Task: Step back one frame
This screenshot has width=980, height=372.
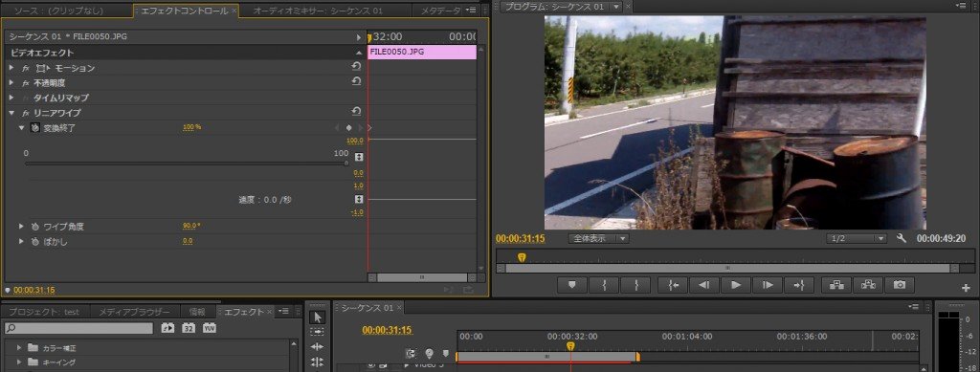Action: (704, 285)
